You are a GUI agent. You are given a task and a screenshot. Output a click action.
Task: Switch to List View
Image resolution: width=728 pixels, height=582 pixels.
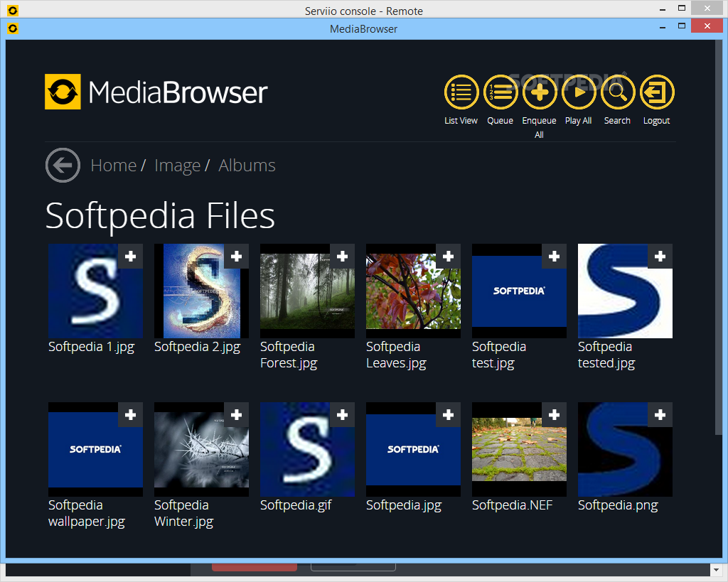point(461,92)
